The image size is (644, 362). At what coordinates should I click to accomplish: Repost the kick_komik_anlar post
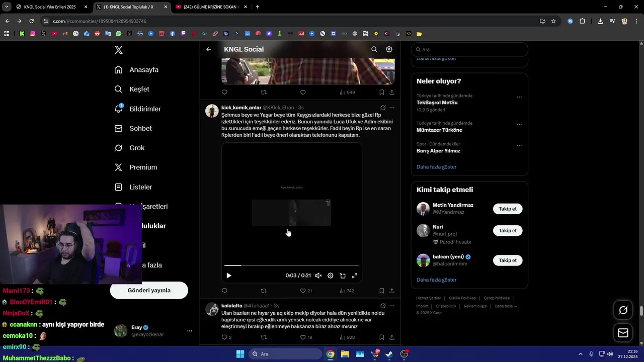pos(264,291)
